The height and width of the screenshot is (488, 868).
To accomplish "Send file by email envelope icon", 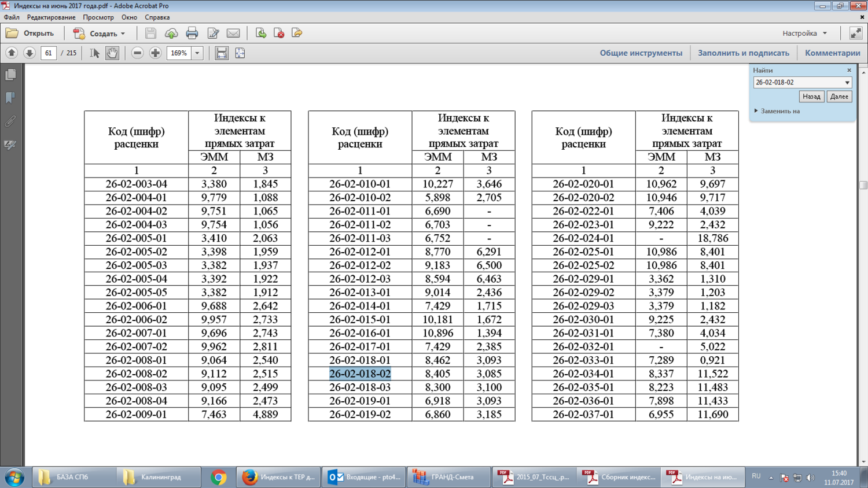I will (233, 34).
